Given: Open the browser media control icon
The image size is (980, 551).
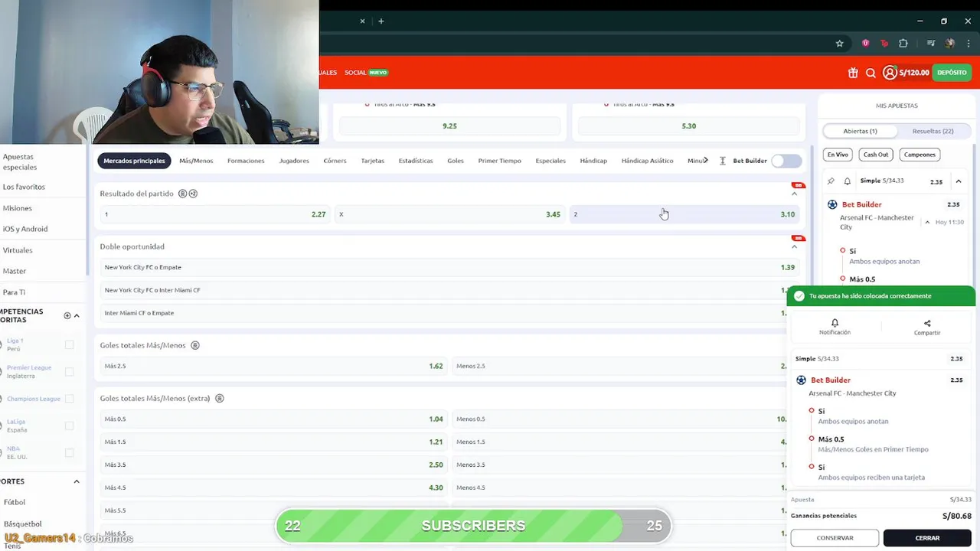Looking at the screenshot, I should tap(931, 44).
